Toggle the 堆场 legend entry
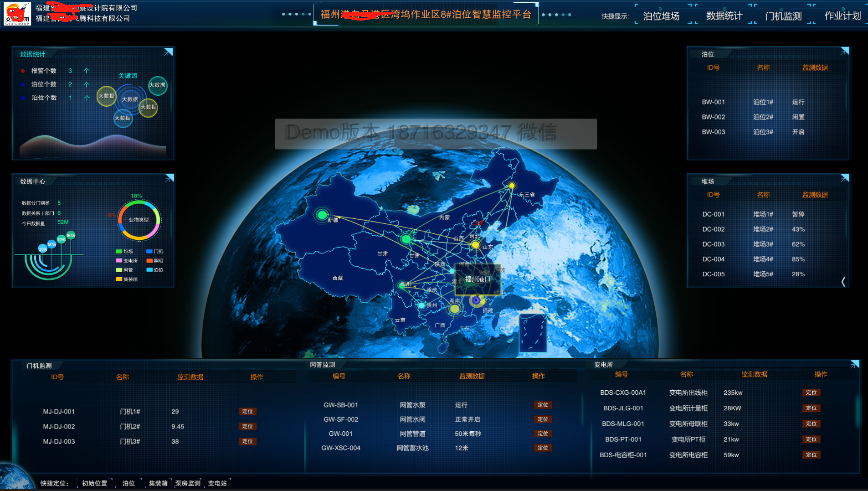 pyautogui.click(x=124, y=251)
